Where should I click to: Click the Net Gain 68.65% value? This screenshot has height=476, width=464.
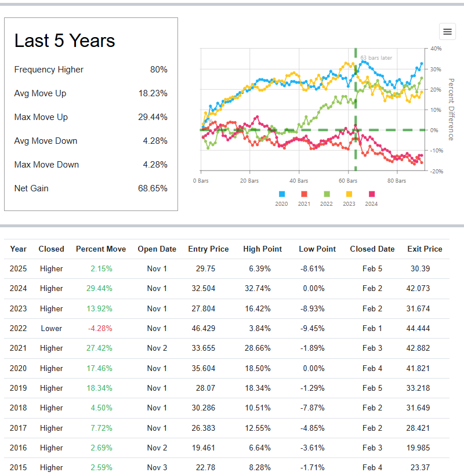coord(153,188)
